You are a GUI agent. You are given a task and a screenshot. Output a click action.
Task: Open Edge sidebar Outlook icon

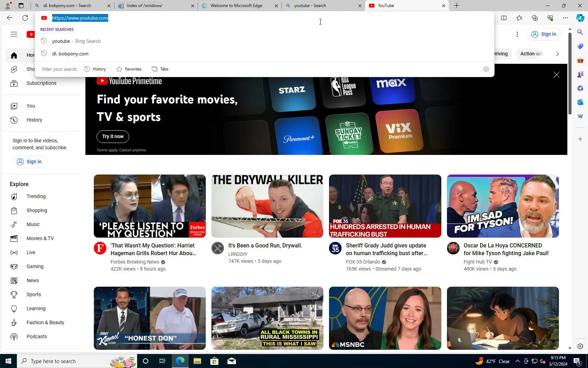(580, 102)
